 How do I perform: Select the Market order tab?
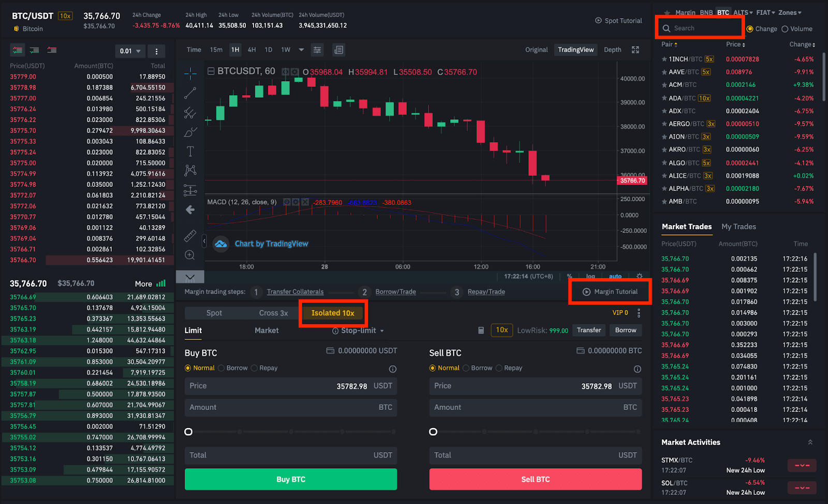coord(267,331)
